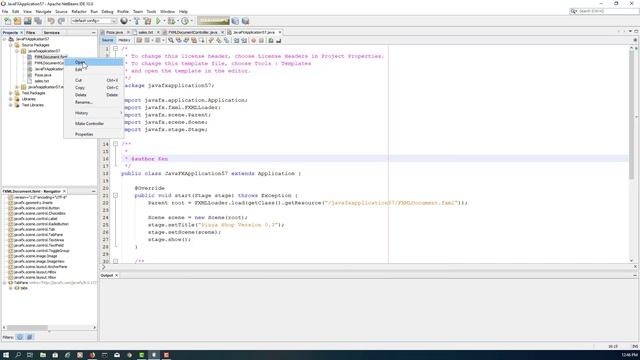This screenshot has width=640, height=360.
Task: Open the Tools menu in the menu bar
Action: [151, 11]
